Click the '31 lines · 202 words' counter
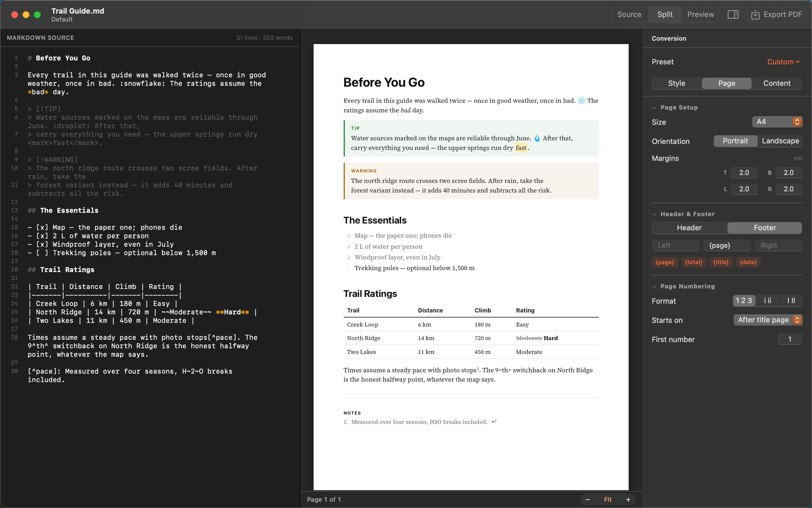812x508 pixels. pyautogui.click(x=264, y=38)
